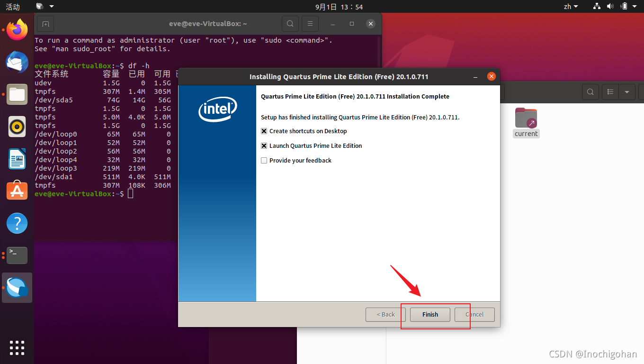Screen dimensions: 644x364
Task: Click the Intel logo in installer
Action: click(217, 109)
